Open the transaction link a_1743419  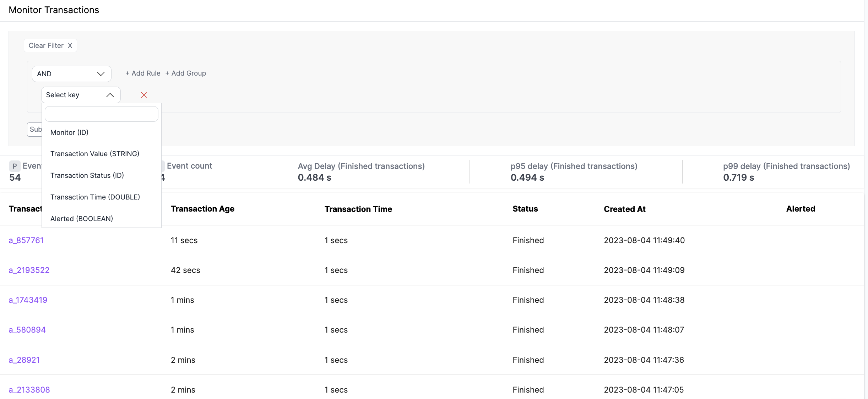pyautogui.click(x=28, y=300)
